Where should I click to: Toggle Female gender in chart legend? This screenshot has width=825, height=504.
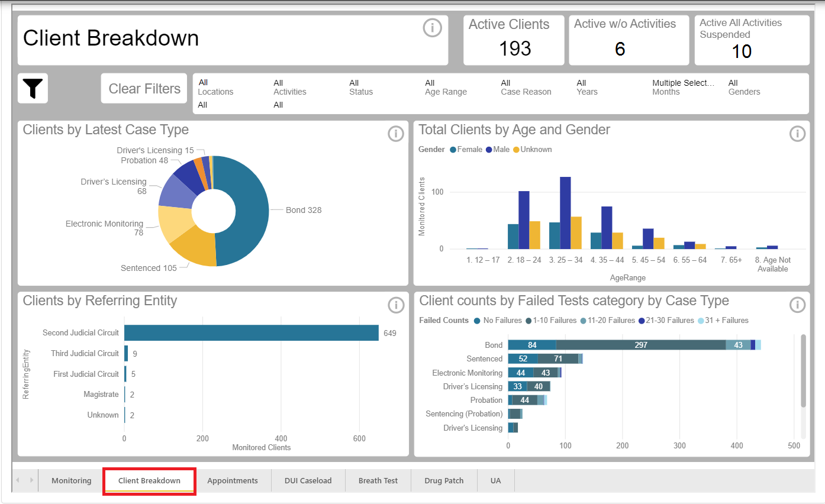click(466, 150)
